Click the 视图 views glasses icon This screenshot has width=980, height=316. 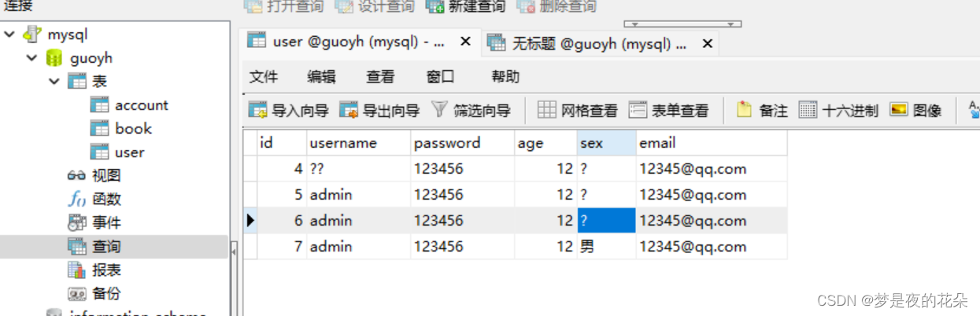(x=76, y=176)
